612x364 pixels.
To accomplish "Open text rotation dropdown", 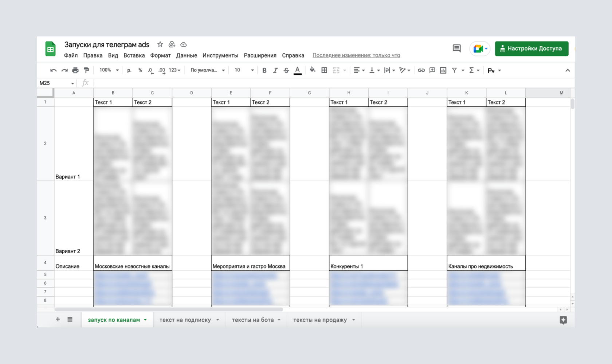I will (x=405, y=70).
